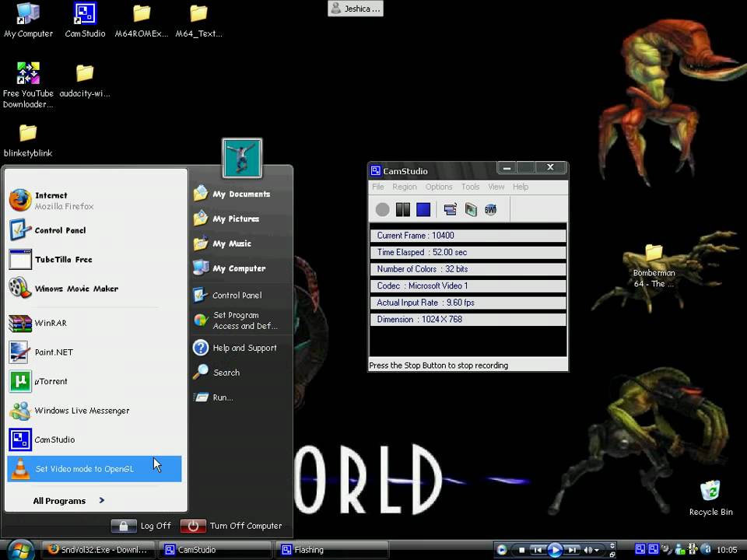Open My Computer in the Start menu right column
Viewport: 747px width, 560px height.
[240, 268]
